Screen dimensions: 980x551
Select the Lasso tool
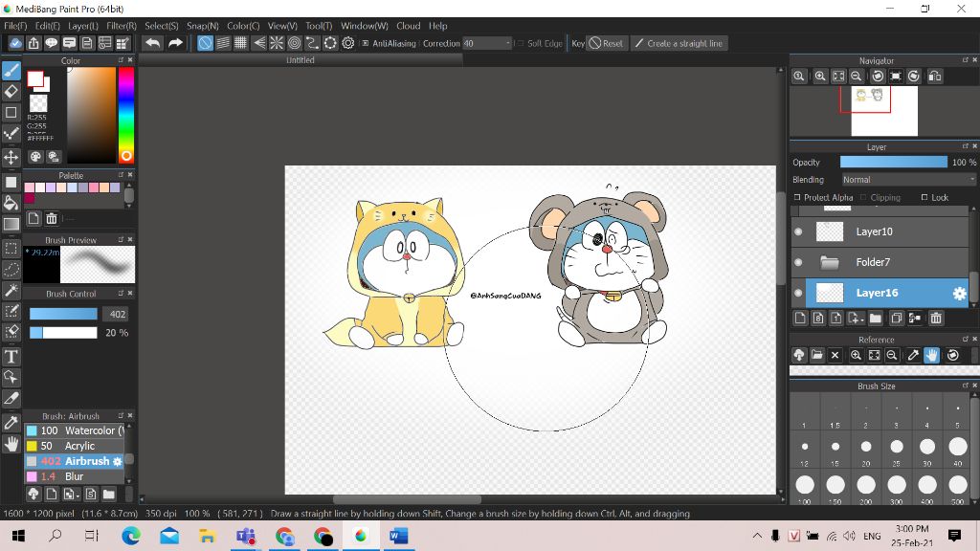point(11,269)
